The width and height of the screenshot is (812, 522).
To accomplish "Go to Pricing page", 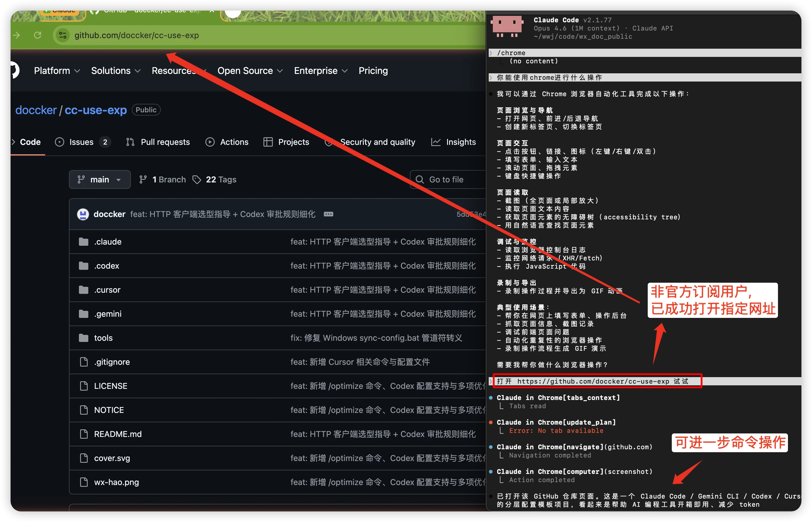I will click(x=373, y=70).
